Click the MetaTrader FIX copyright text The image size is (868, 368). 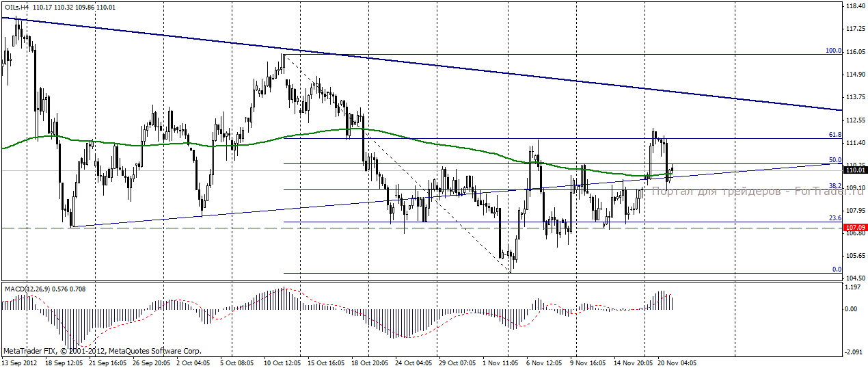point(103,351)
